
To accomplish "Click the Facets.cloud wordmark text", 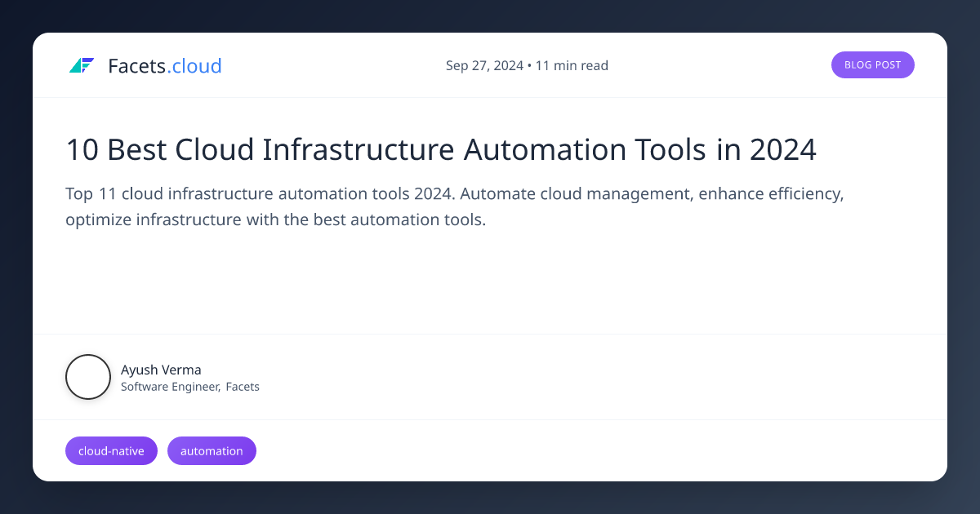I will click(164, 65).
